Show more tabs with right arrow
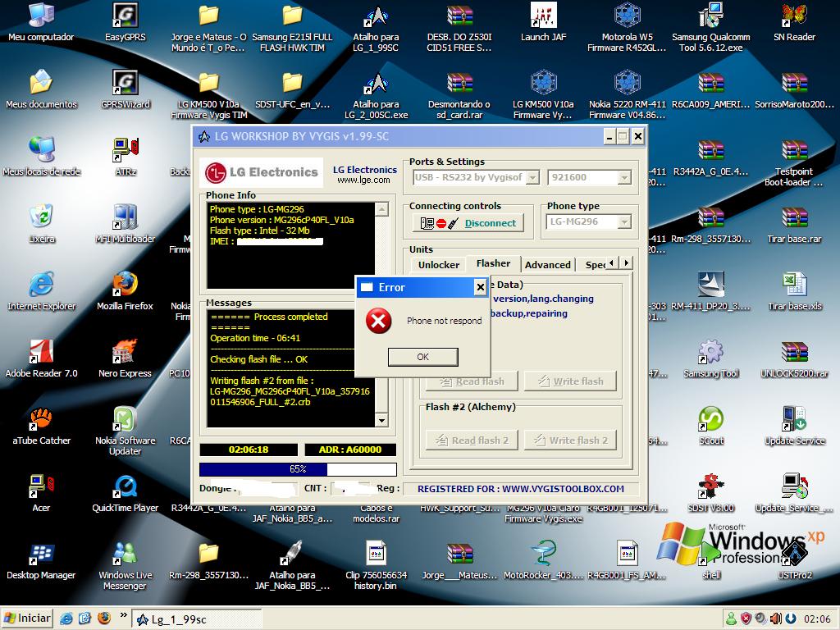This screenshot has height=630, width=840. [x=626, y=263]
